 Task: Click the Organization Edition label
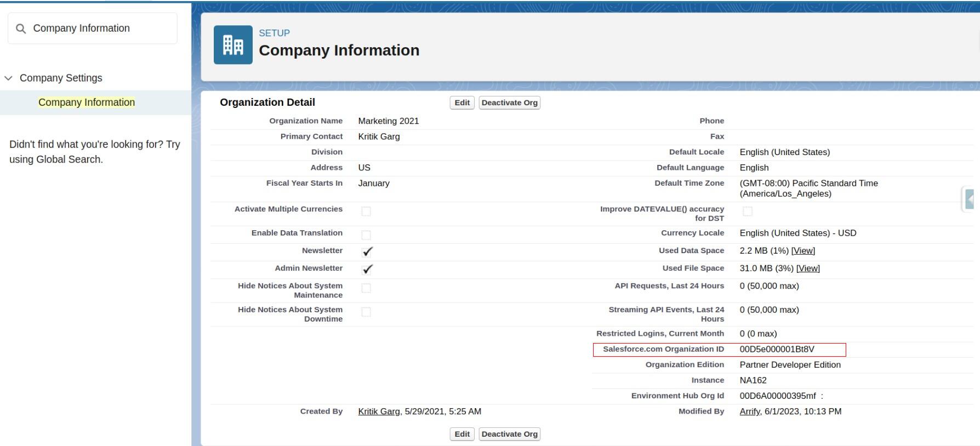pos(685,365)
